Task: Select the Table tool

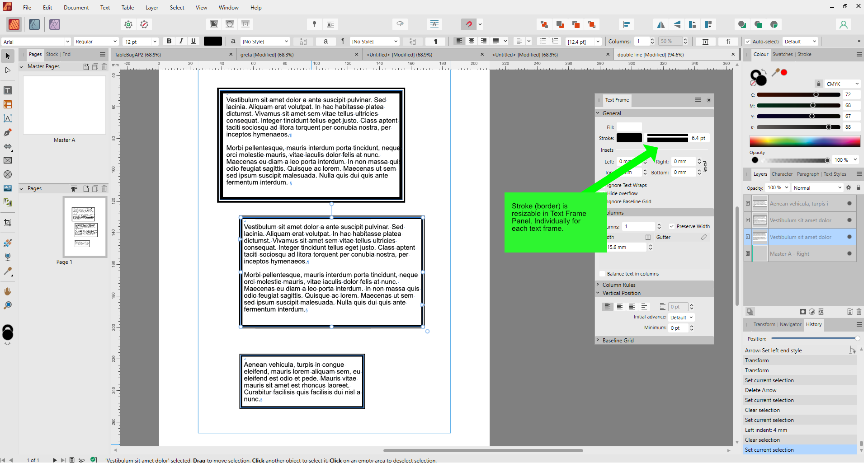Action: click(x=7, y=104)
